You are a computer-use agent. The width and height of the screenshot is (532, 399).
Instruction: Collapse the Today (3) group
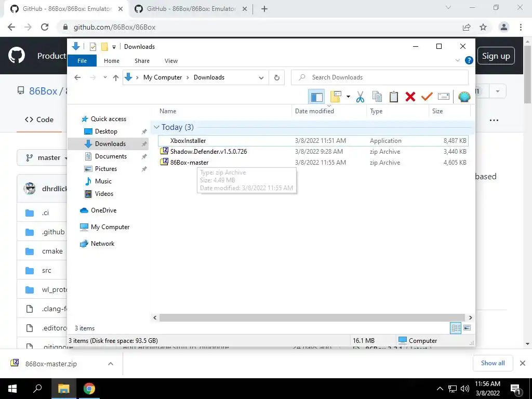pyautogui.click(x=156, y=127)
